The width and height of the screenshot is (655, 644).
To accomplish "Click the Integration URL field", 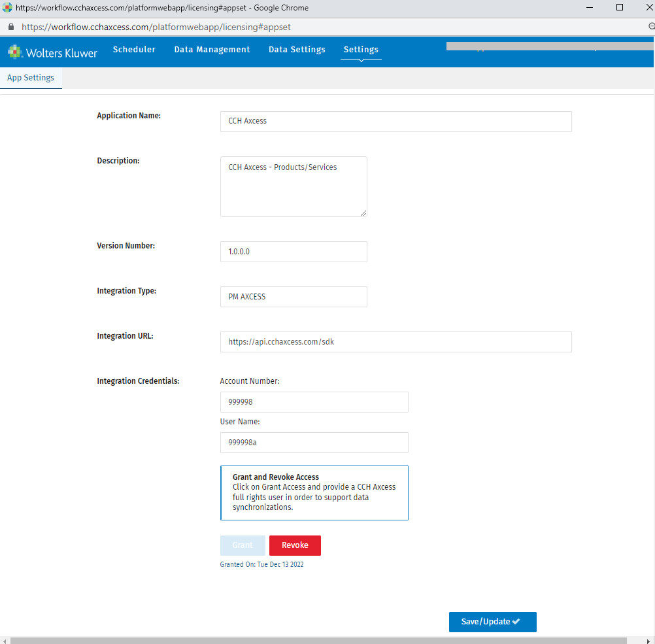I will [395, 342].
